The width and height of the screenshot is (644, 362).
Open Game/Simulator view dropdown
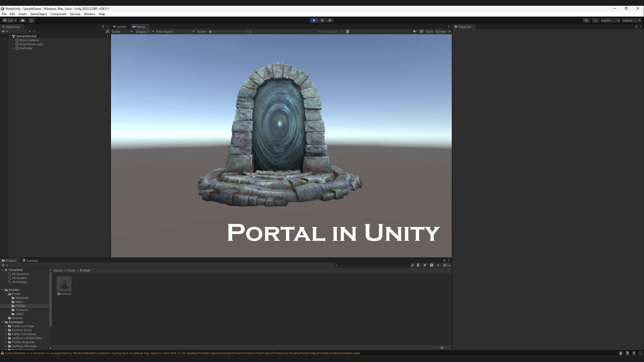(x=122, y=31)
